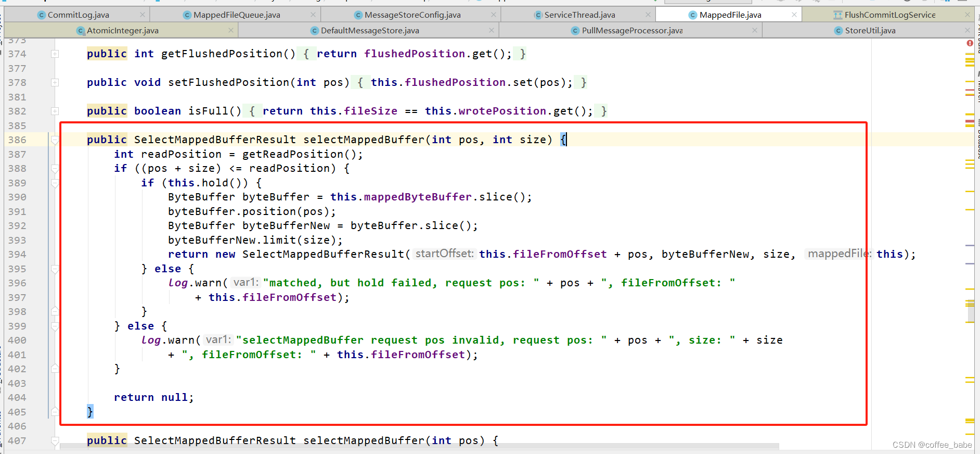The height and width of the screenshot is (454, 980).
Task: Collapse the hold() if block at line 389
Action: (x=55, y=183)
